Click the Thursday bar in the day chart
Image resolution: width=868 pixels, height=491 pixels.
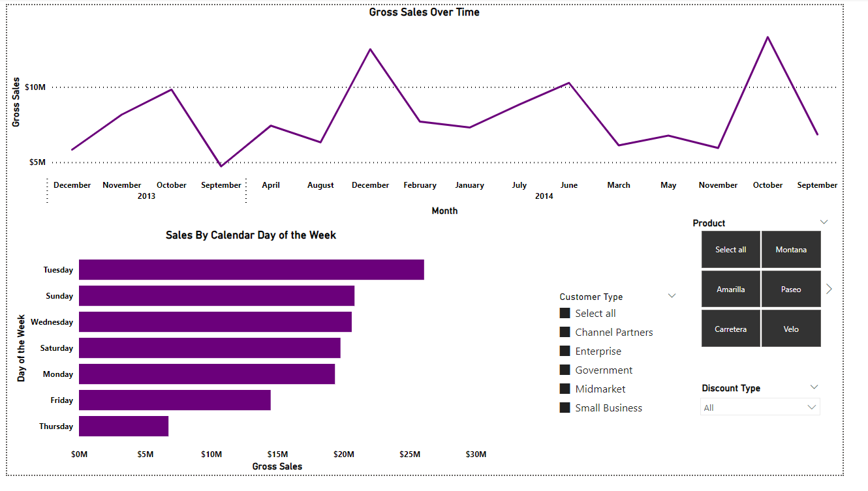[x=124, y=426]
